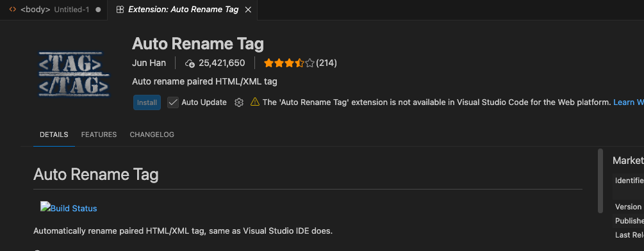
Task: Open the Learn Why link
Action: pyautogui.click(x=629, y=102)
